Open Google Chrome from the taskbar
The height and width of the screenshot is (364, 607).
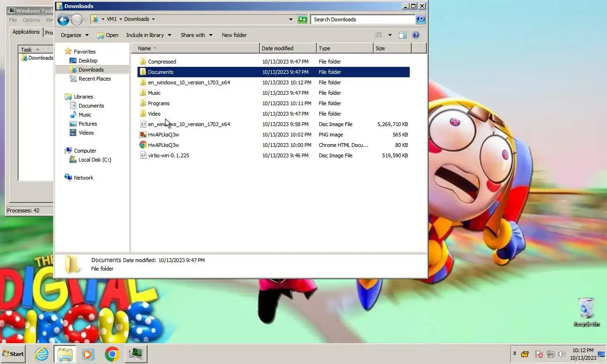click(112, 354)
